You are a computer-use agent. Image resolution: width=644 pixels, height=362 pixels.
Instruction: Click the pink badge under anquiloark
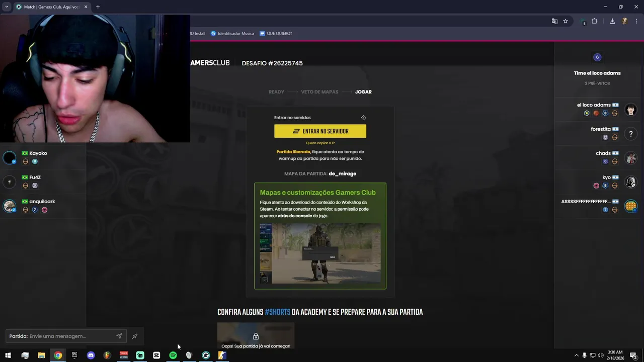click(44, 210)
